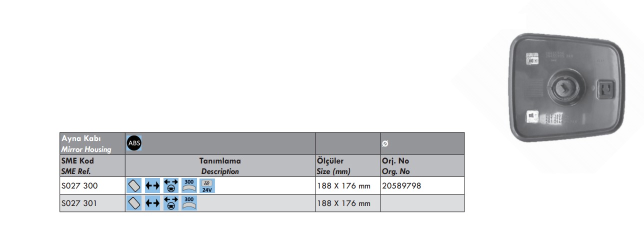Screen dimensions: 644x225
Task: Click the 24V heated icon
Action: pyautogui.click(x=206, y=185)
